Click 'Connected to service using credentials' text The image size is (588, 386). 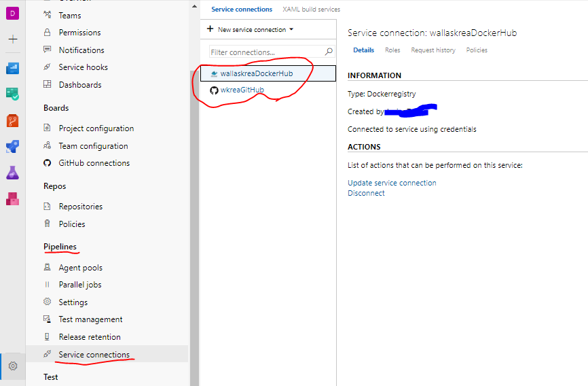point(411,129)
